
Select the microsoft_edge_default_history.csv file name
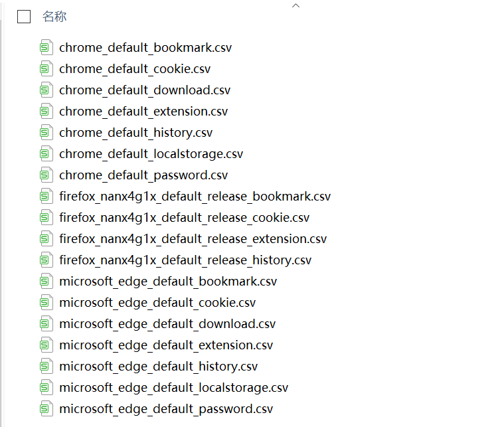point(158,367)
